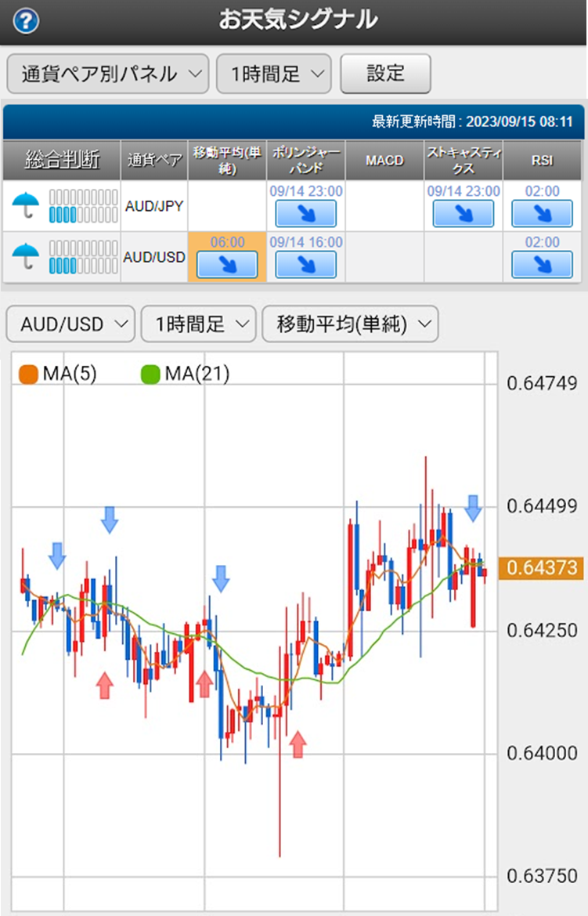Viewport: 588px width, 916px height.
Task: Click AUD/USD signal strength gauge
Action: pyautogui.click(x=84, y=257)
